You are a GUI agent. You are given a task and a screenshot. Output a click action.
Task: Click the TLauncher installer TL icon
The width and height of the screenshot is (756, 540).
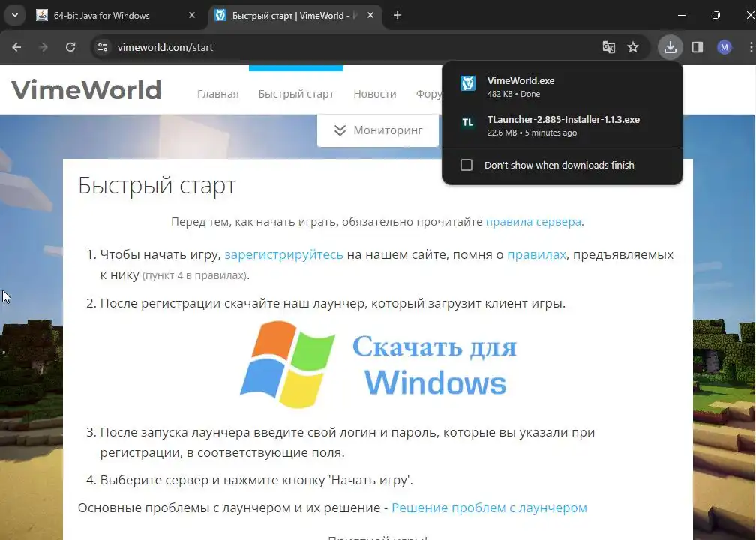(x=468, y=122)
